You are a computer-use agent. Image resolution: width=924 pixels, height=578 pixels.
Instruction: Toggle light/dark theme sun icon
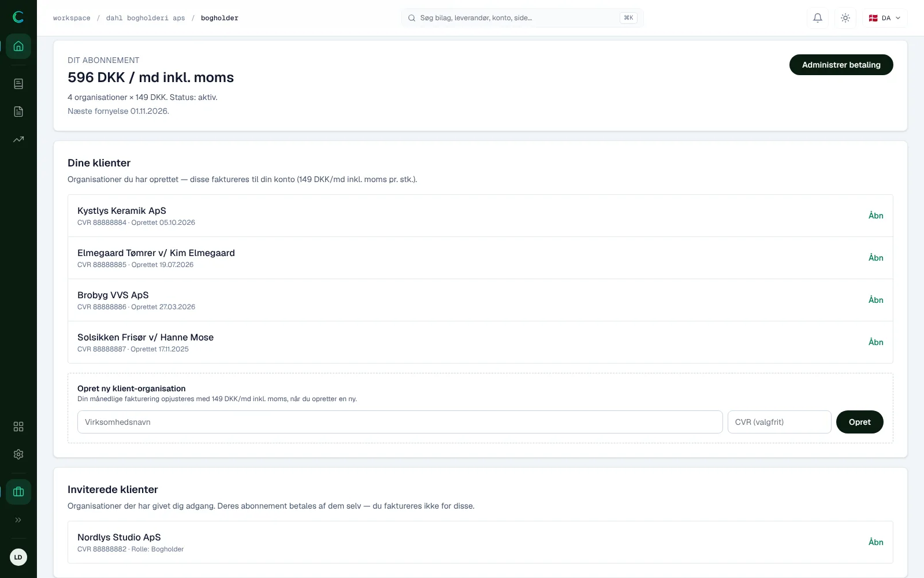pyautogui.click(x=845, y=18)
